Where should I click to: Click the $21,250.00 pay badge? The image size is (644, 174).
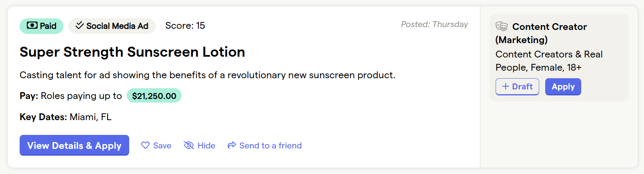coord(154,96)
